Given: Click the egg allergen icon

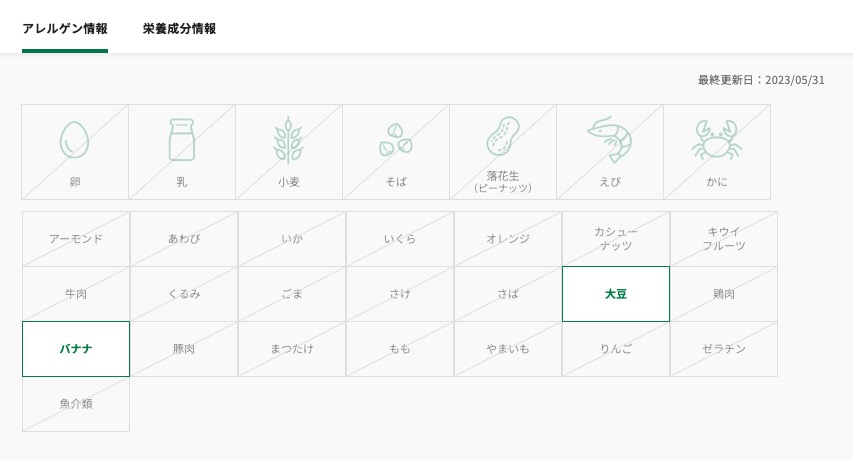Looking at the screenshot, I should [74, 140].
